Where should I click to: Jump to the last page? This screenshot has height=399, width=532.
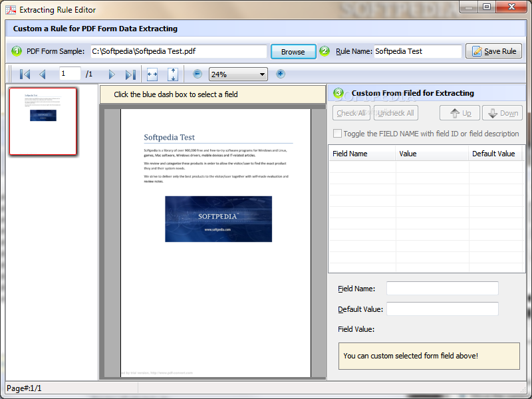pyautogui.click(x=130, y=74)
